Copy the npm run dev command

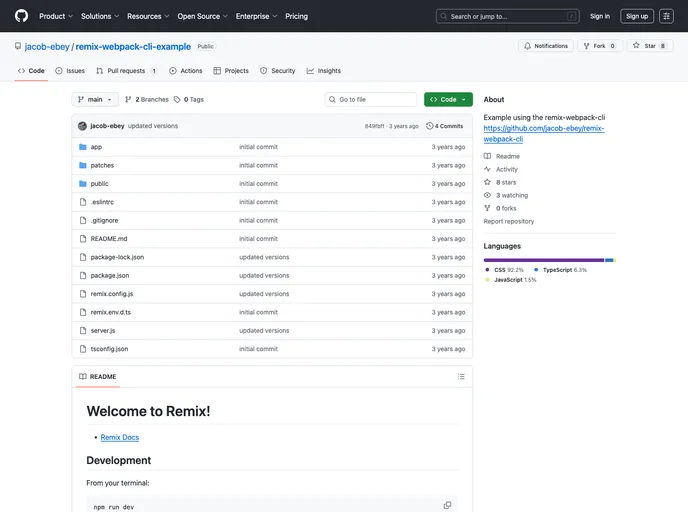447,505
